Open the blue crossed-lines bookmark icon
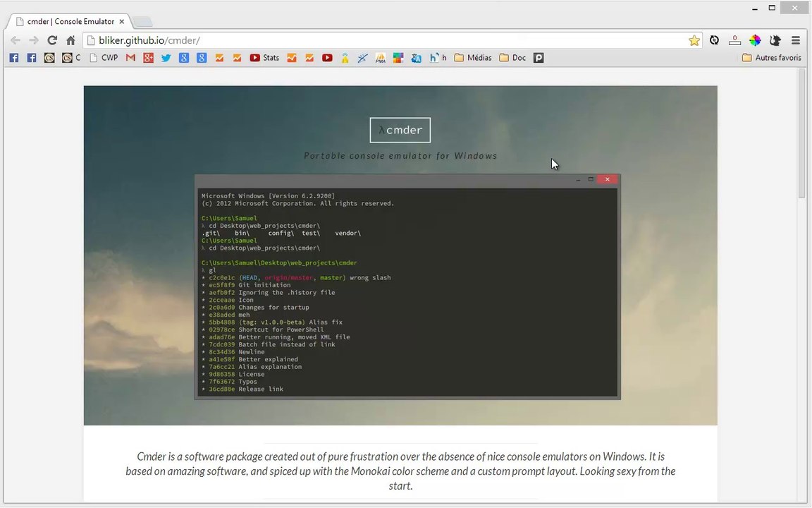The height and width of the screenshot is (508, 812). (362, 58)
